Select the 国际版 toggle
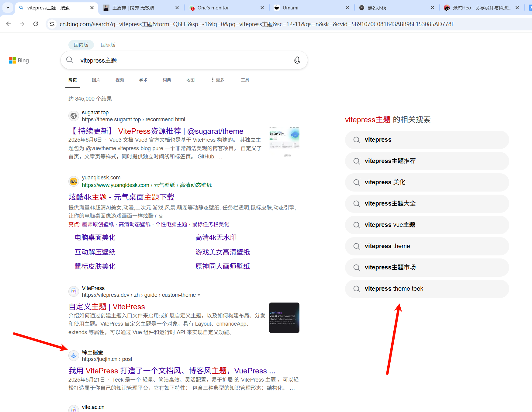Screen dimensions: 532x412 [108, 45]
